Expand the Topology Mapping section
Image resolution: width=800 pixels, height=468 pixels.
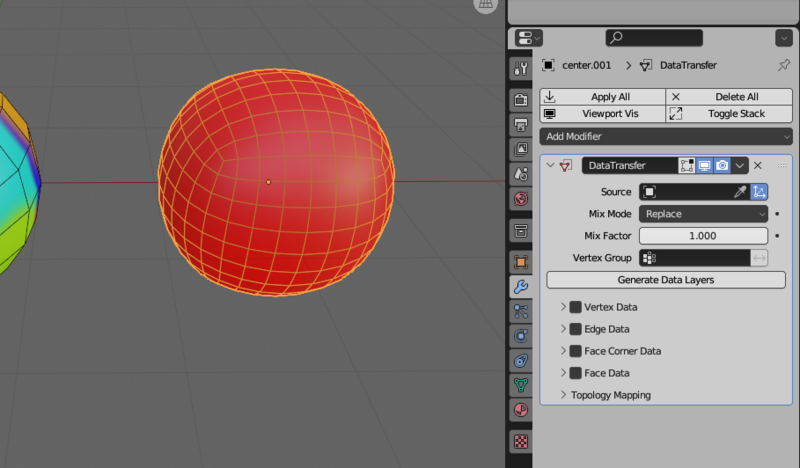610,395
